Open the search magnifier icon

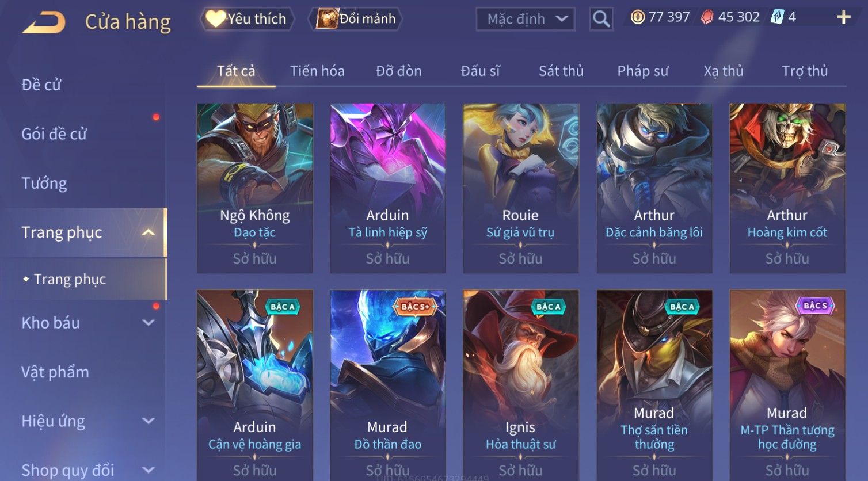[601, 19]
